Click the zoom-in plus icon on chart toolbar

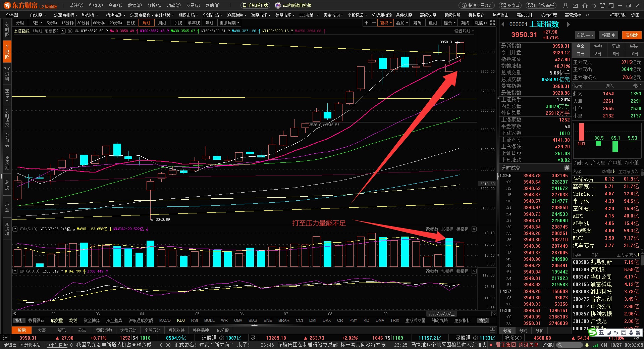[366, 23]
